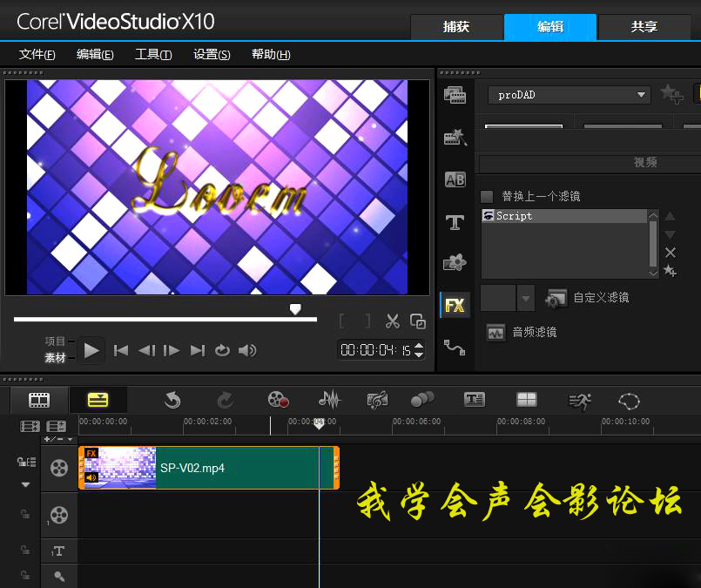The image size is (701, 588).
Task: Click the scissors split clip icon
Action: click(x=393, y=321)
